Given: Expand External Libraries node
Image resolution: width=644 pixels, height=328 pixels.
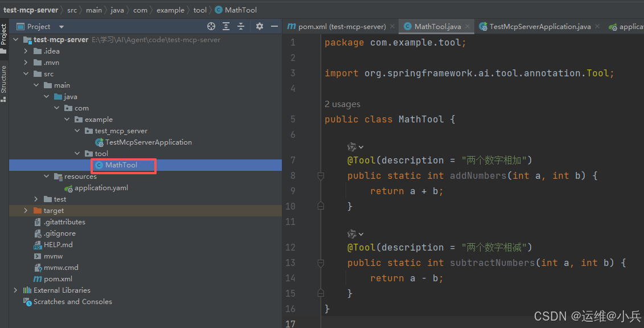Looking at the screenshot, I should pyautogui.click(x=15, y=290).
